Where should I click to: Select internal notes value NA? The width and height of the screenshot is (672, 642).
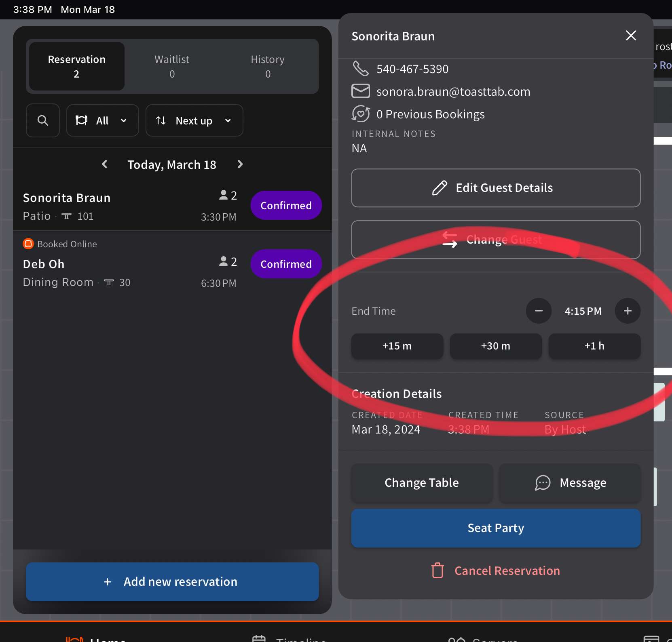coord(359,148)
